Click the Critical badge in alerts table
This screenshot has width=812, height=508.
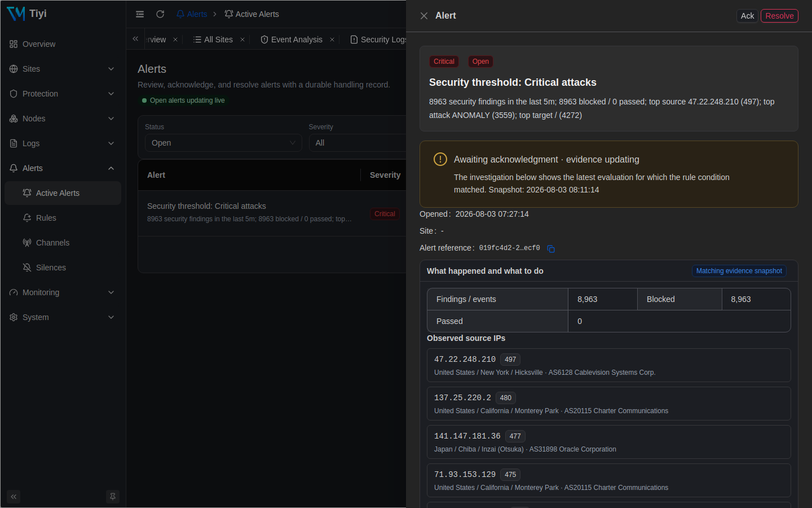pyautogui.click(x=385, y=214)
